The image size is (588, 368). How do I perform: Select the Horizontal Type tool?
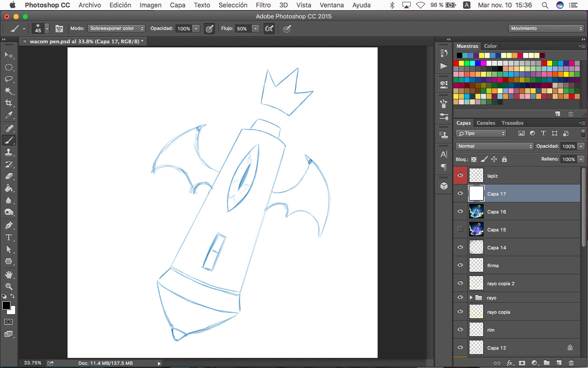click(9, 237)
